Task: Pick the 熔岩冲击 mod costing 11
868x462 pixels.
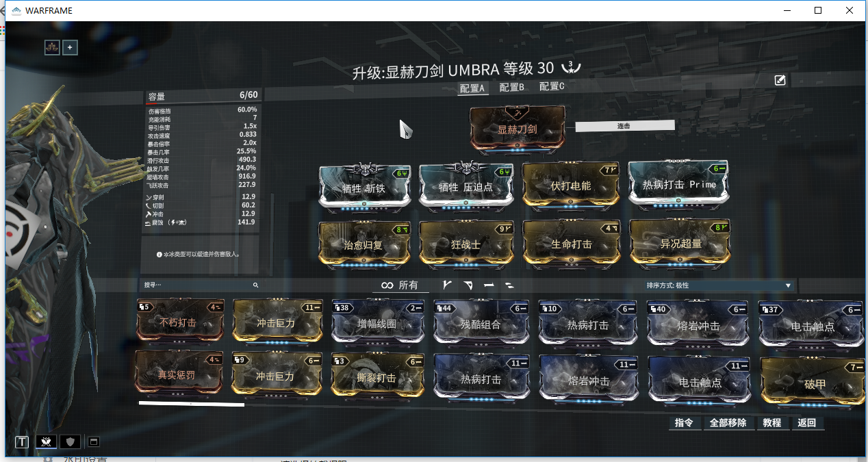Action: (x=588, y=378)
